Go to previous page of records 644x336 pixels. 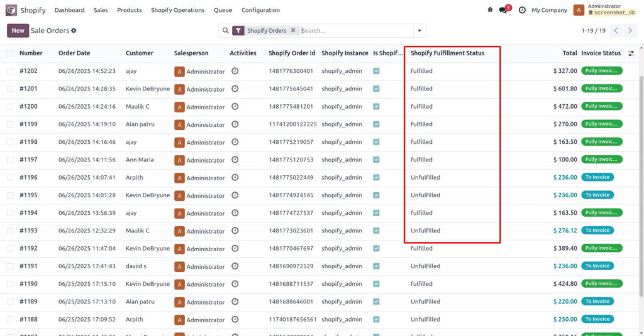(616, 30)
